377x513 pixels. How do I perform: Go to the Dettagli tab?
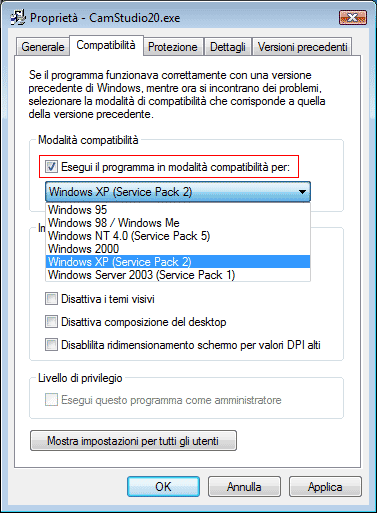tap(228, 47)
